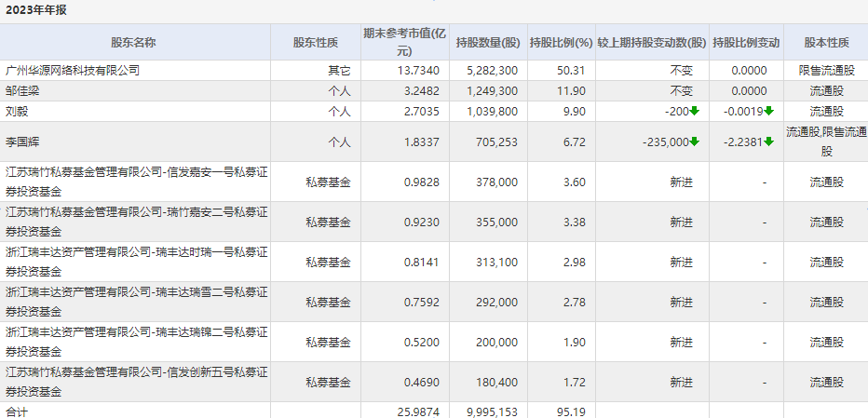Screen dimensions: 868x418
Task: Click share count 378,000
Action: click(x=496, y=182)
